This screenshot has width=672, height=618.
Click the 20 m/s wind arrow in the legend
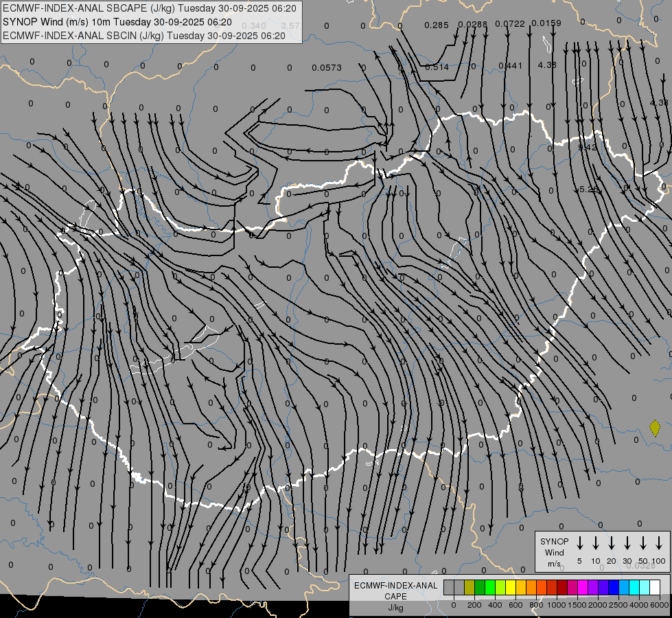[611, 543]
